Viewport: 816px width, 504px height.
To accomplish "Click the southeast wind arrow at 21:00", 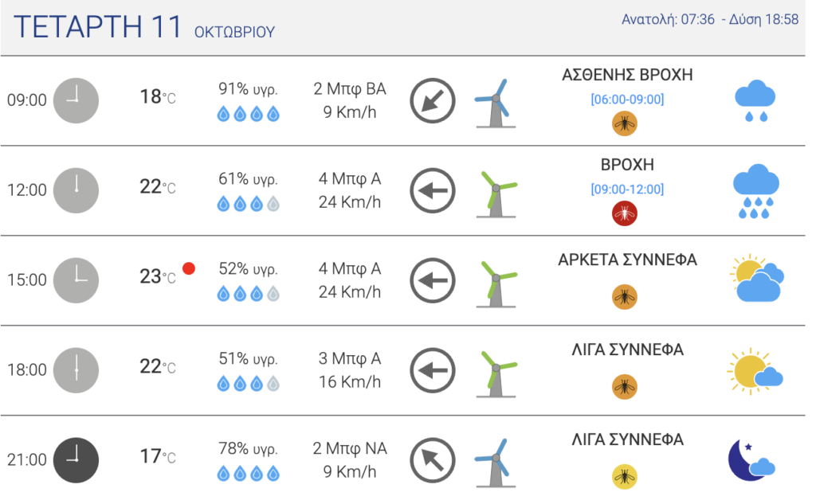I will point(433,459).
